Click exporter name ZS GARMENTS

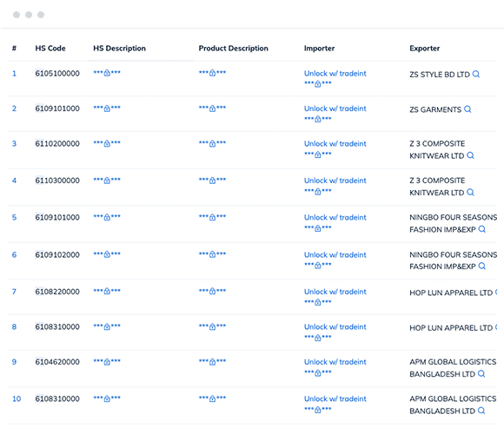pyautogui.click(x=435, y=109)
